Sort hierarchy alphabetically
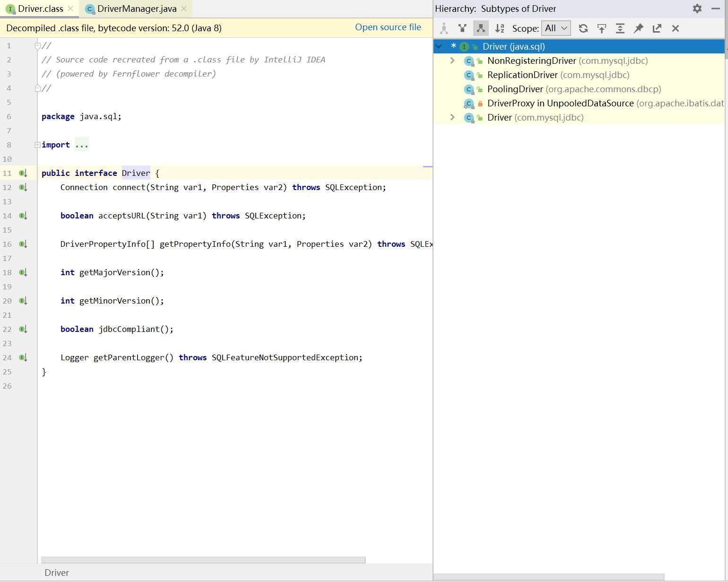The height and width of the screenshot is (582, 728). [500, 28]
